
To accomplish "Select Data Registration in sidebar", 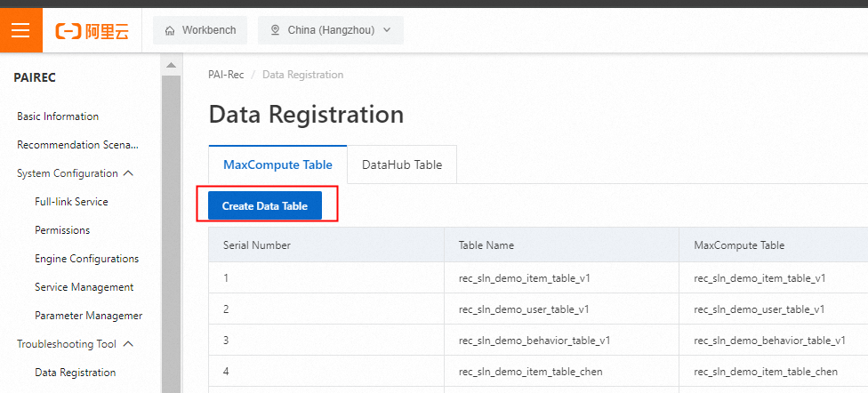I will pos(75,373).
